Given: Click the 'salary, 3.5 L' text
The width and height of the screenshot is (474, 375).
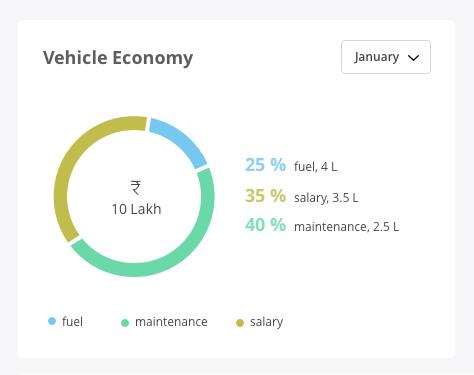Looking at the screenshot, I should pos(326,198).
